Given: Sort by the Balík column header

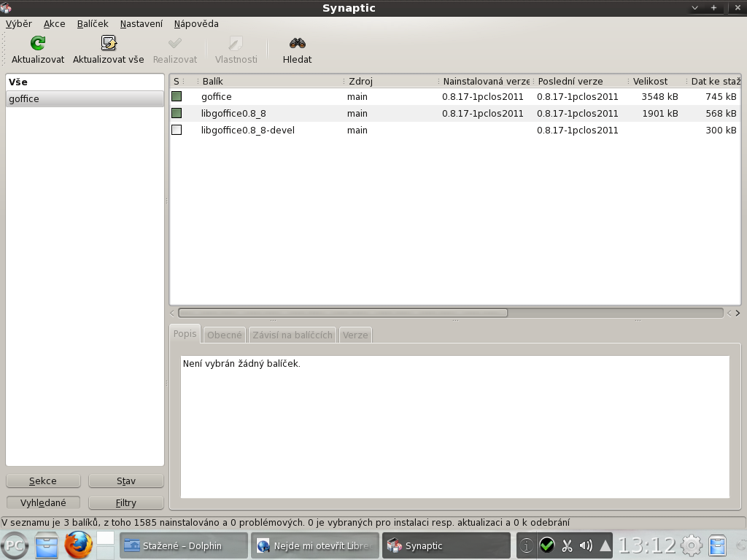Looking at the screenshot, I should coord(270,82).
